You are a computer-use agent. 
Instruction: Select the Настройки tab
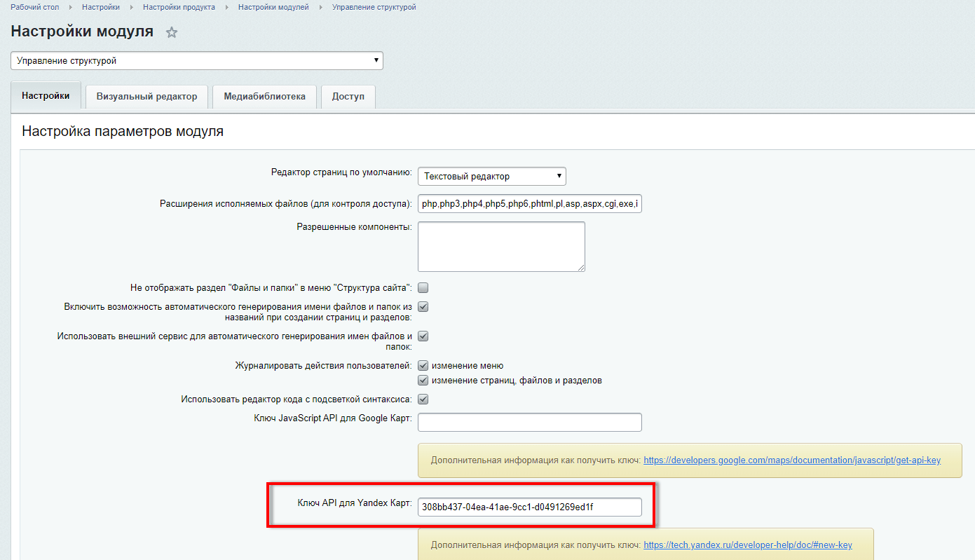point(46,96)
